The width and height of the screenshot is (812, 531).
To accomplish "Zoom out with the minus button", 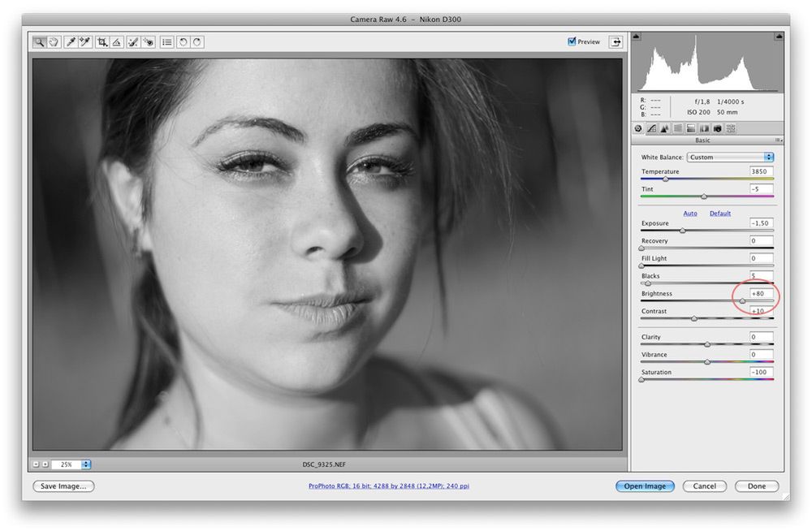I will coord(36,464).
